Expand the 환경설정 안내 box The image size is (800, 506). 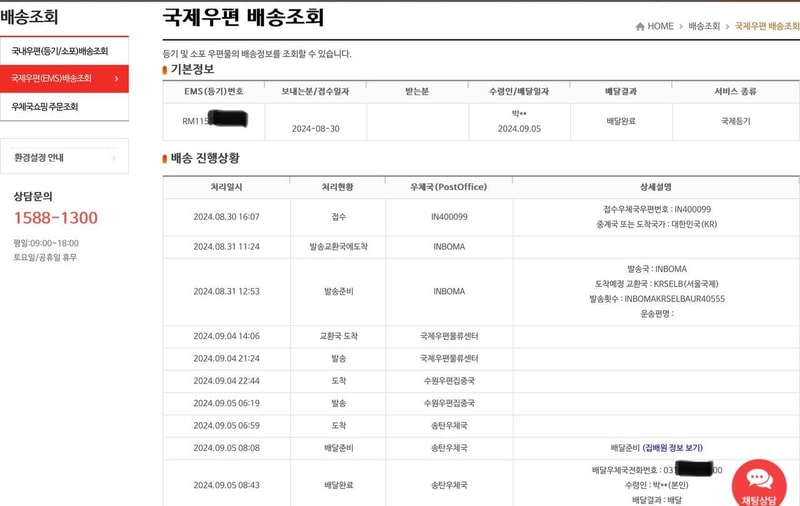click(x=40, y=157)
